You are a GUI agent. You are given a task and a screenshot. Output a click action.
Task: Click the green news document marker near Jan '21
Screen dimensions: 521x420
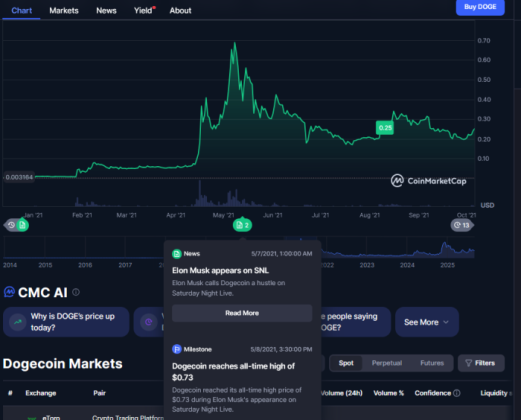pos(23,225)
